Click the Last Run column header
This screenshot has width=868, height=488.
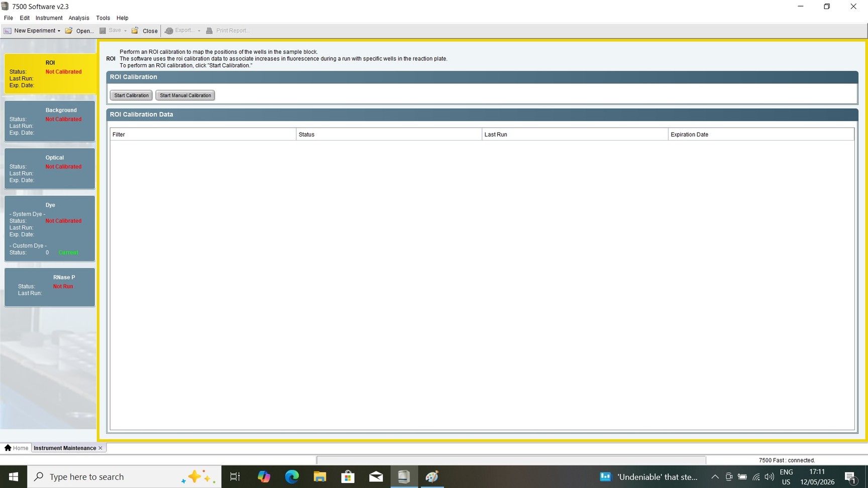(x=575, y=134)
